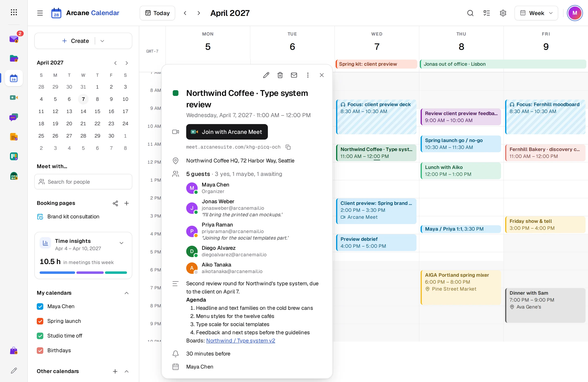The width and height of the screenshot is (588, 382).
Task: Toggle the hamburger main menu
Action: [x=40, y=13]
